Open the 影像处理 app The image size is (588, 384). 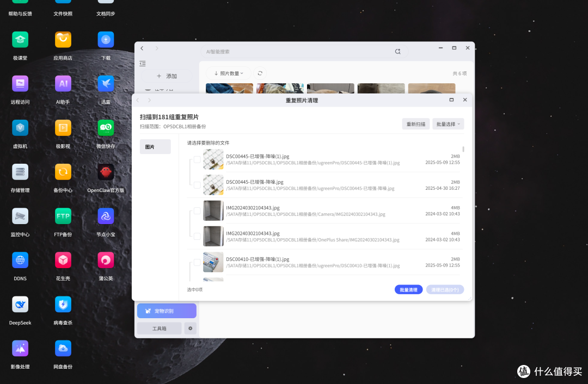[20, 349]
